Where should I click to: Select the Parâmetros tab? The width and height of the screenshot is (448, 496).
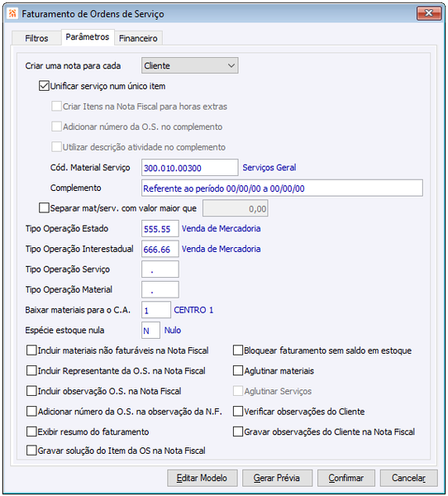coord(88,37)
